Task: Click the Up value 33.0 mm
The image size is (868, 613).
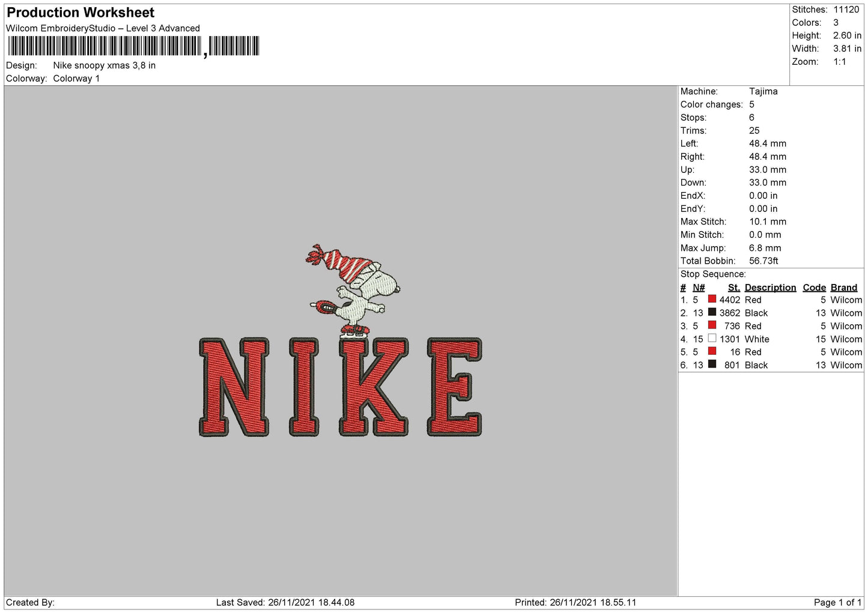Action: point(767,170)
